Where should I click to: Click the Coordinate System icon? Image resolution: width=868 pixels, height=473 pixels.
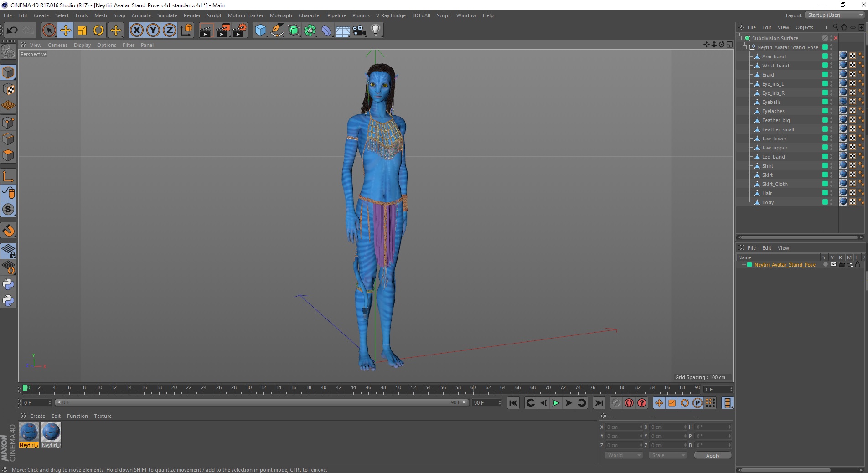(186, 30)
